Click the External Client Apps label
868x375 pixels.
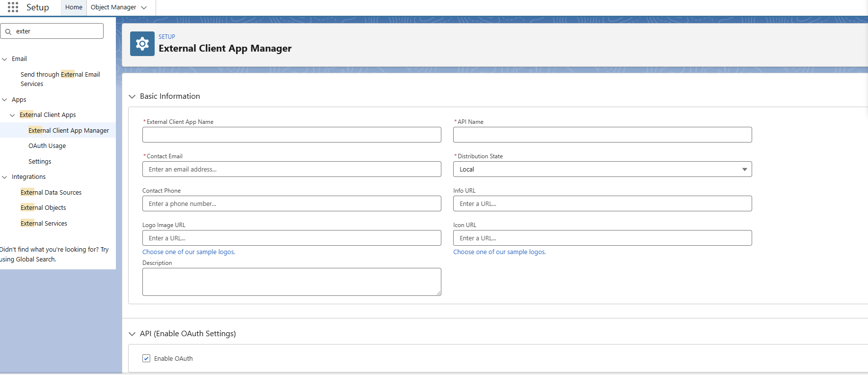(x=48, y=115)
